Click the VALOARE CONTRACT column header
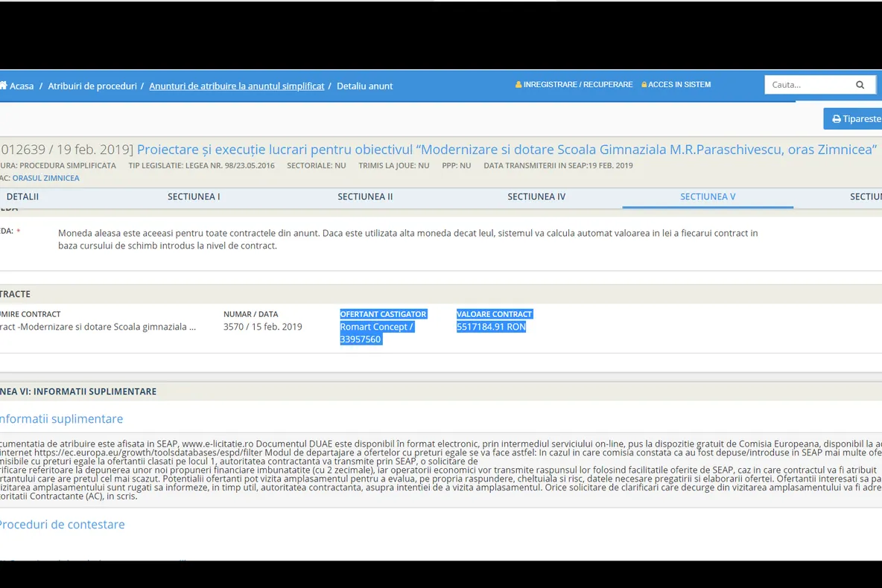Image resolution: width=882 pixels, height=588 pixels. click(494, 314)
